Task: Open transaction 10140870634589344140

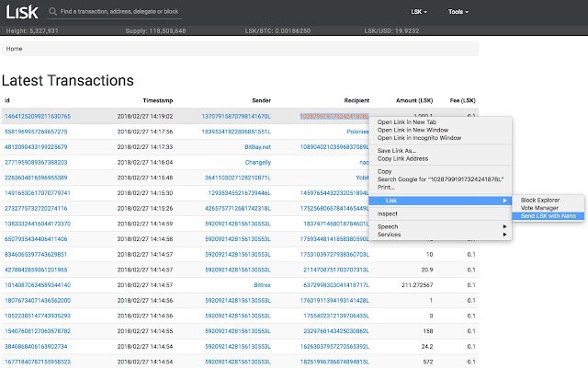Action: (x=38, y=285)
